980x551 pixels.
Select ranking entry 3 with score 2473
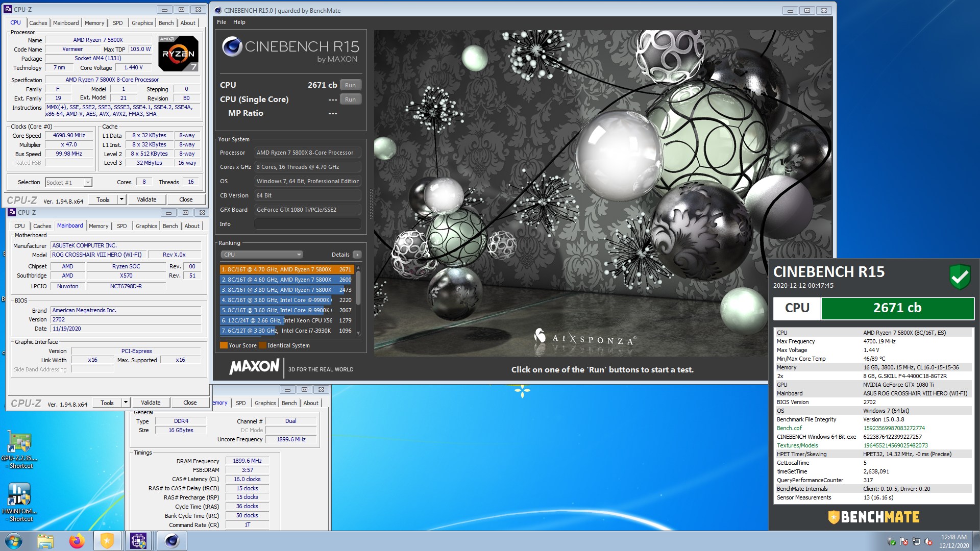(287, 290)
